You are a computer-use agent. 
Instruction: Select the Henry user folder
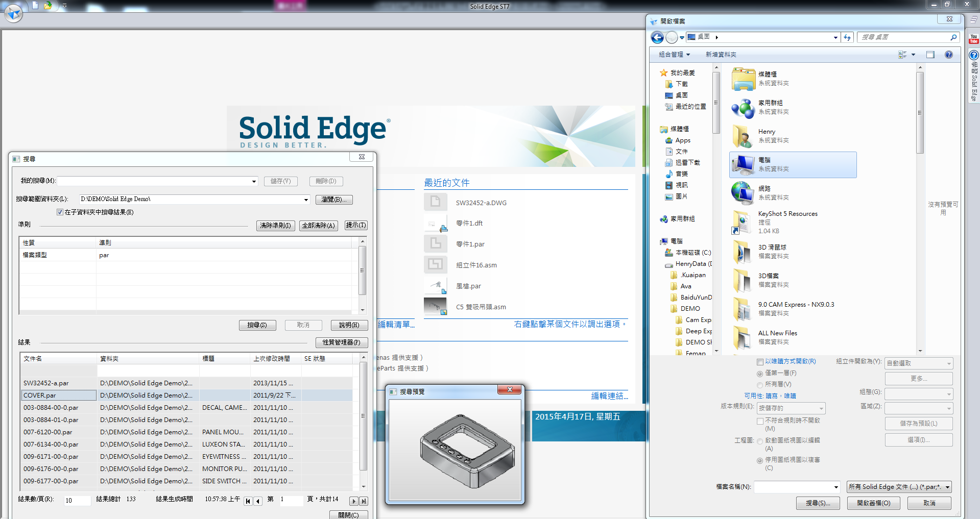click(793, 136)
